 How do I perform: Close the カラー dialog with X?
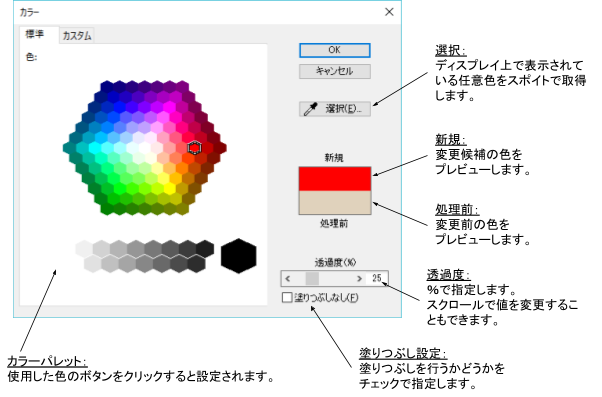point(389,12)
